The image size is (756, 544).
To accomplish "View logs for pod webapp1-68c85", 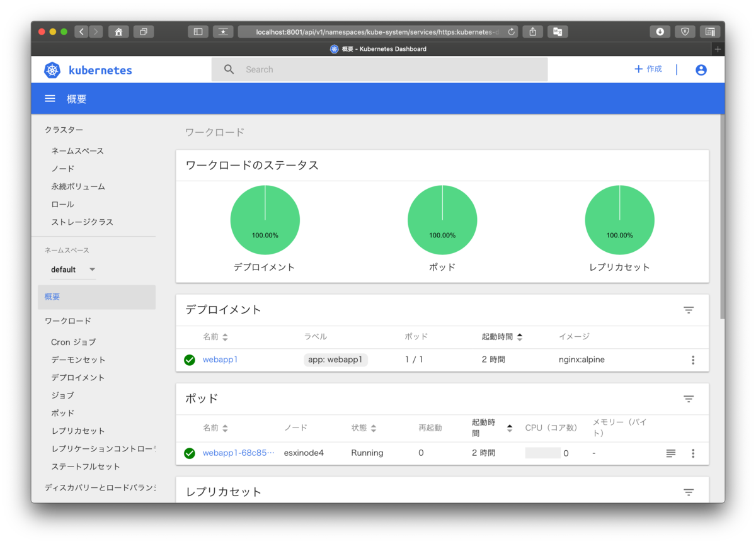I will (x=670, y=453).
